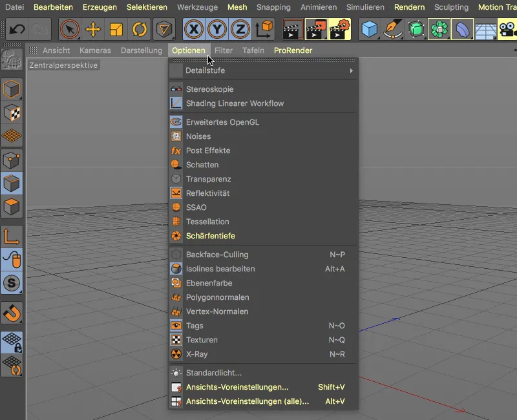This screenshot has width=517, height=420.
Task: Open the Bearbeiten menu
Action: coord(53,7)
